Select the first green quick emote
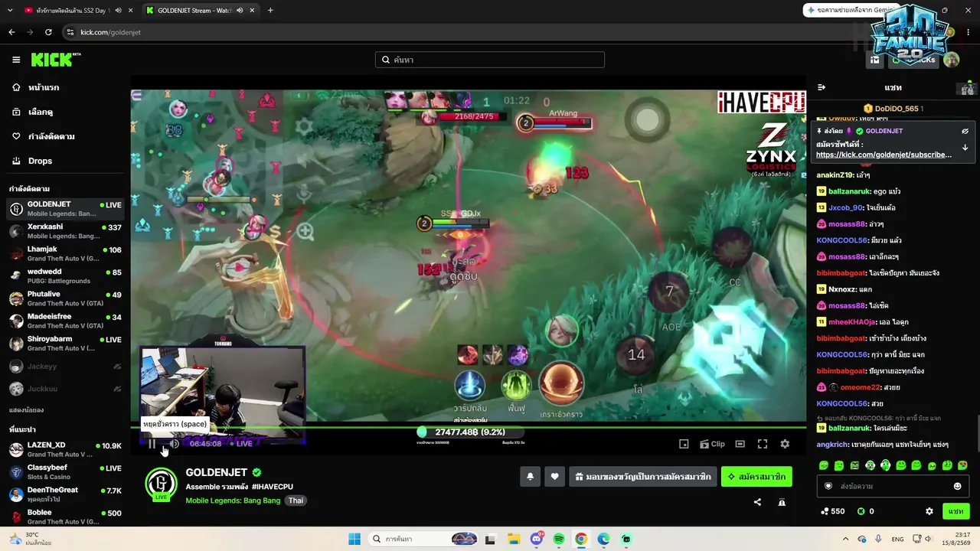 (x=824, y=465)
